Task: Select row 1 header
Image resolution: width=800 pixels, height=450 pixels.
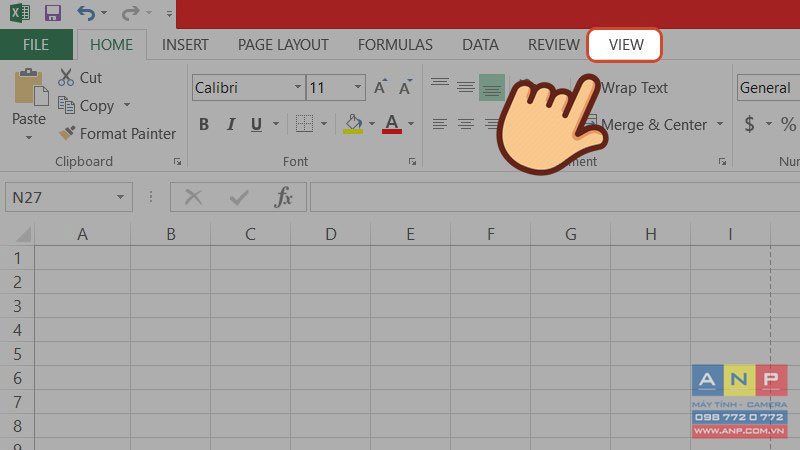Action: click(x=17, y=258)
